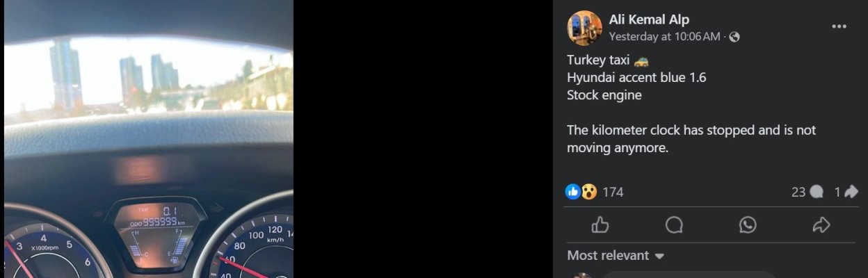Image resolution: width=868 pixels, height=278 pixels.
Task: Expand the Most relevant comment sorting dropdown
Action: coord(616,256)
